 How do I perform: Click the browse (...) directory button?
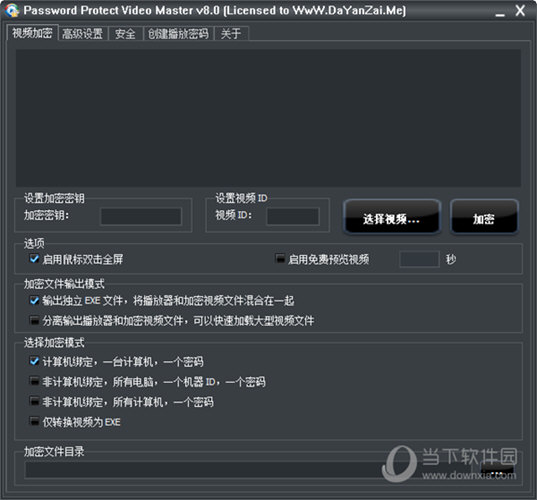click(x=497, y=471)
